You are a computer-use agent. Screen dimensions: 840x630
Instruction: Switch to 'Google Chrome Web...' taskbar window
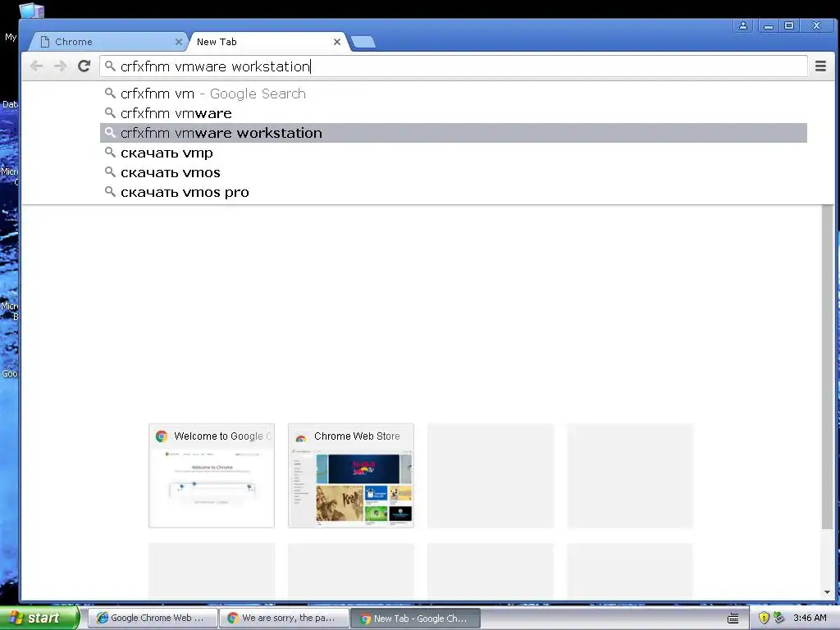pos(153,619)
